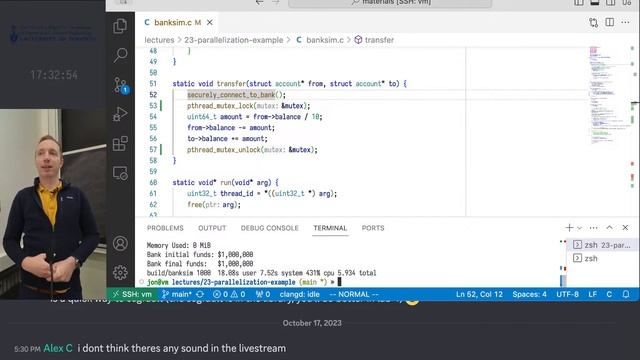Click the forwarded ports count in status bar
The height and width of the screenshot is (360, 640).
click(263, 294)
